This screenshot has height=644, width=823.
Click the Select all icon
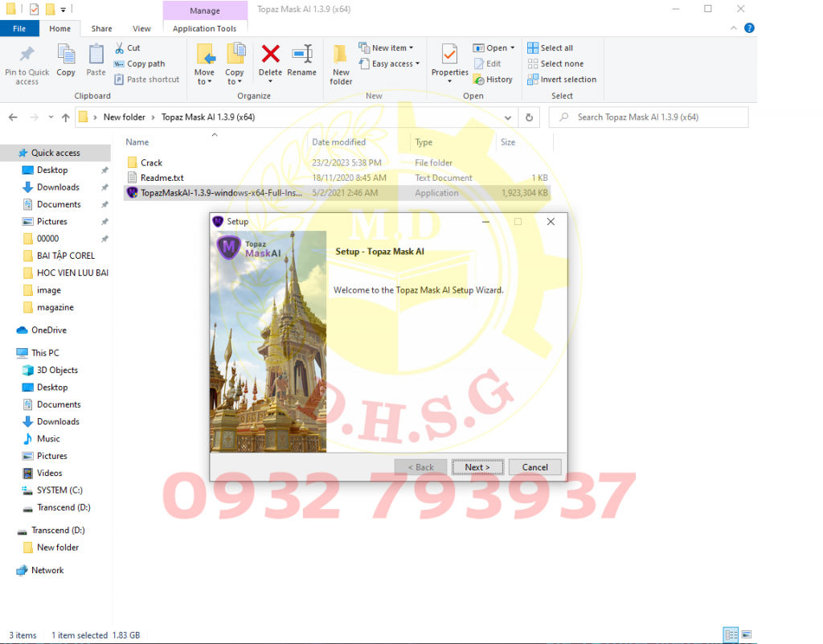click(533, 47)
